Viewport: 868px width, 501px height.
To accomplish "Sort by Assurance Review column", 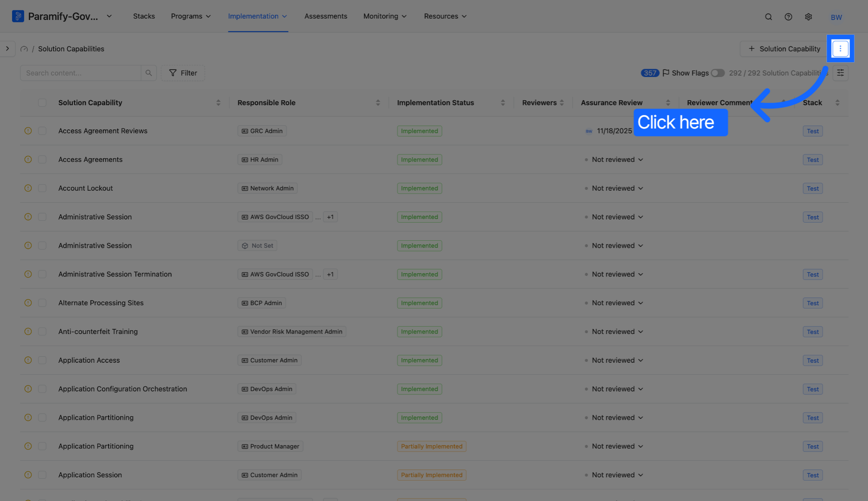I will pos(668,103).
